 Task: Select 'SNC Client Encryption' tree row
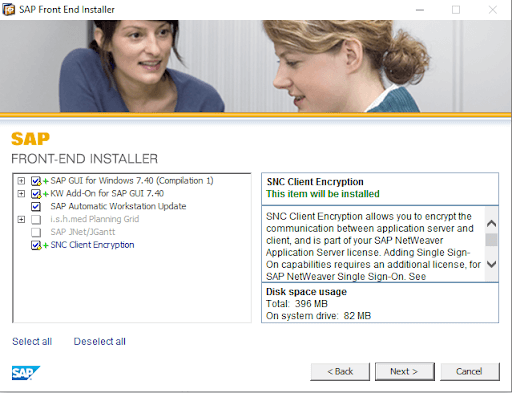(92, 245)
